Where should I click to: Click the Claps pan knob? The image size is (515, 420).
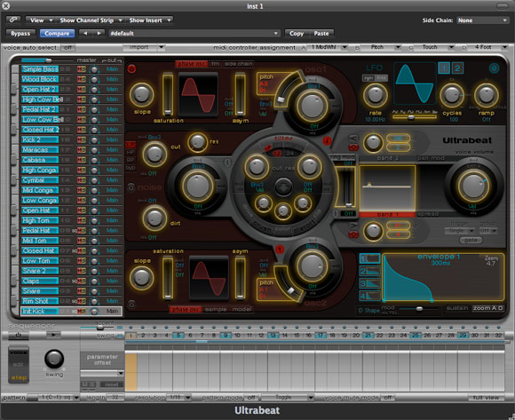click(x=94, y=281)
